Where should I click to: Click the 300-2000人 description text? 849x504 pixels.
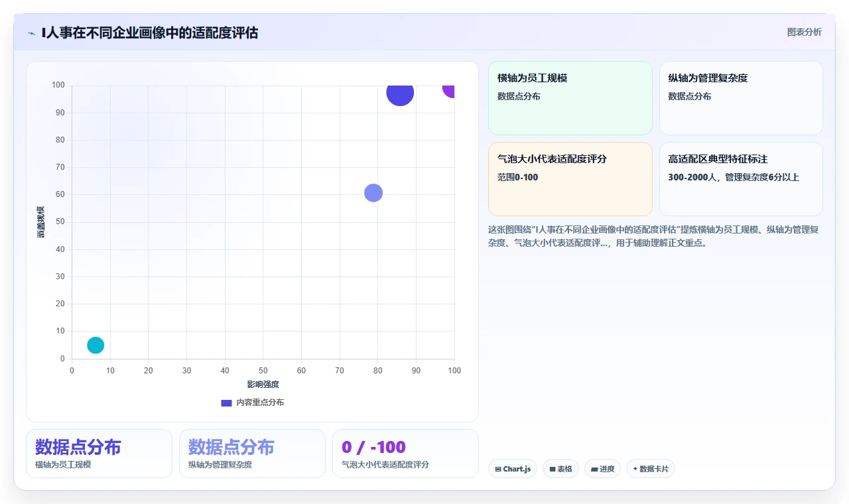click(x=734, y=177)
